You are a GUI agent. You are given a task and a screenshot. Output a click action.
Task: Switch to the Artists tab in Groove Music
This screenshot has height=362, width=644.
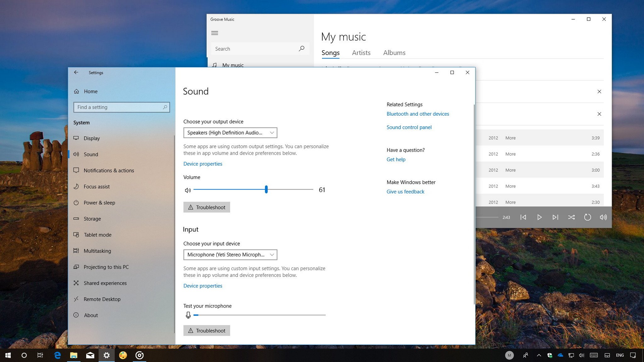coord(361,52)
